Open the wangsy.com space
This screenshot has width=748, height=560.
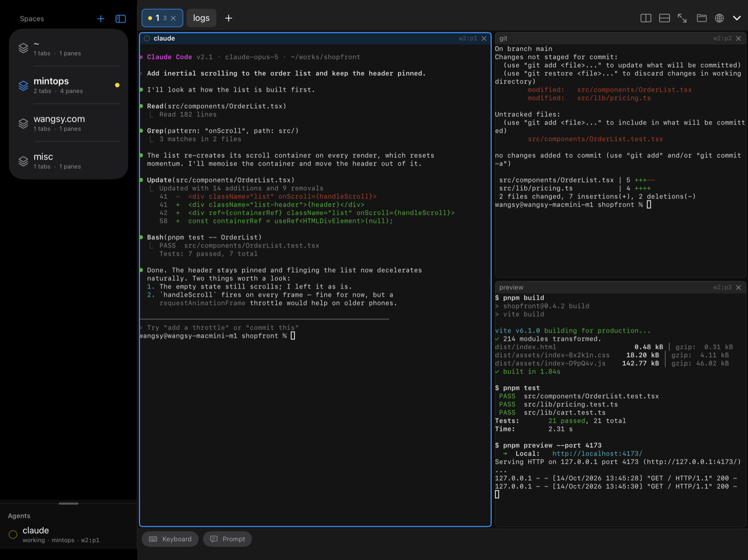point(68,123)
